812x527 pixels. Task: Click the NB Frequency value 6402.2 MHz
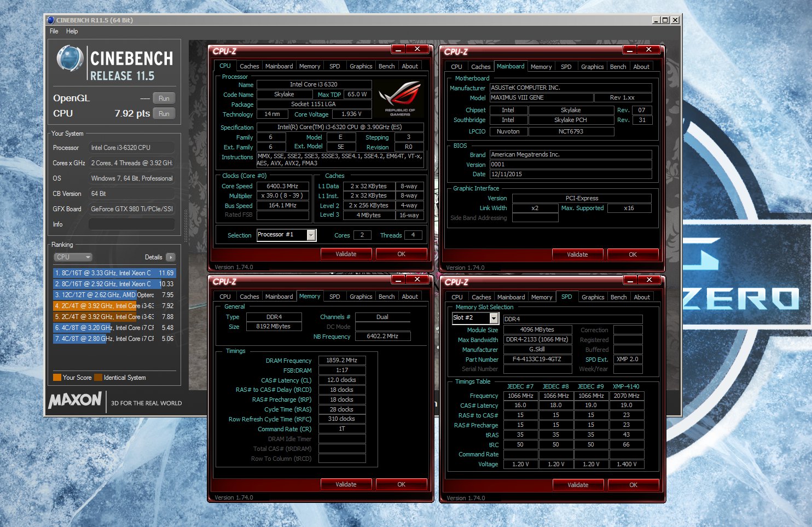point(382,336)
